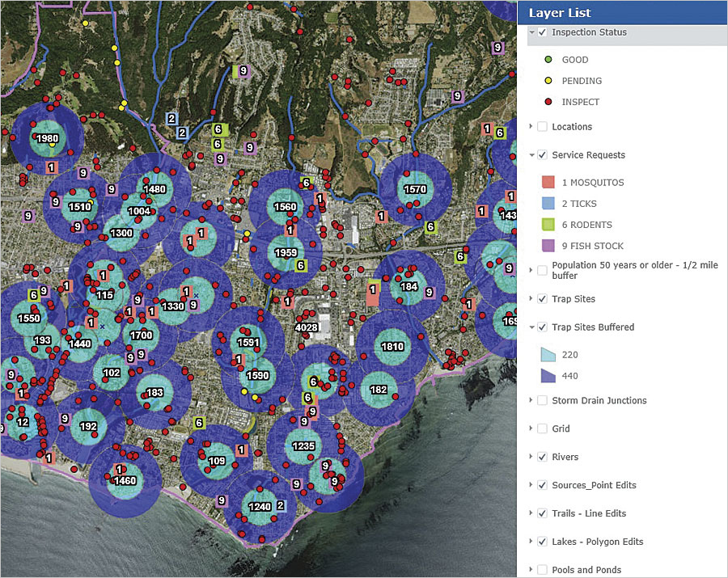Select trap site 182 on the map
This screenshot has height=578, width=728.
tap(379, 390)
